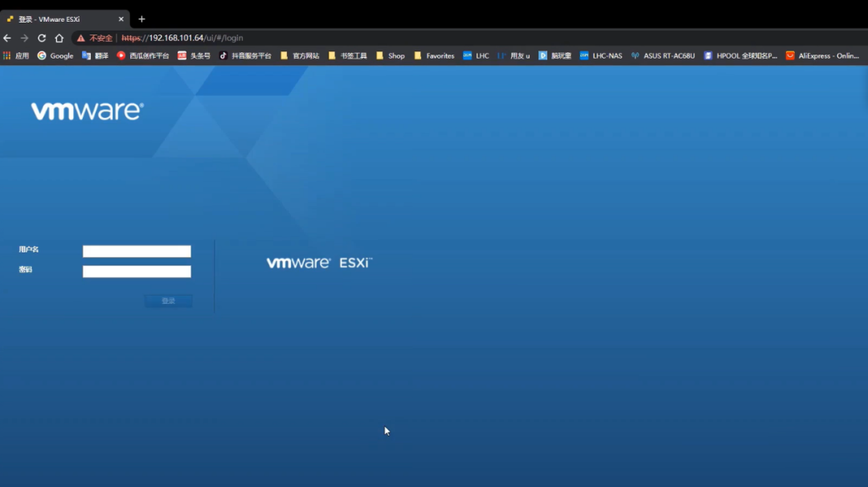Click the password input field

click(x=137, y=271)
